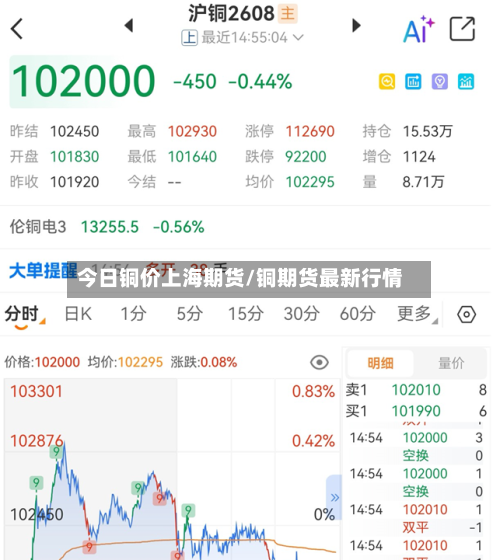Tap the 昨收 value 101920
The width and height of the screenshot is (500, 560).
coord(74,182)
